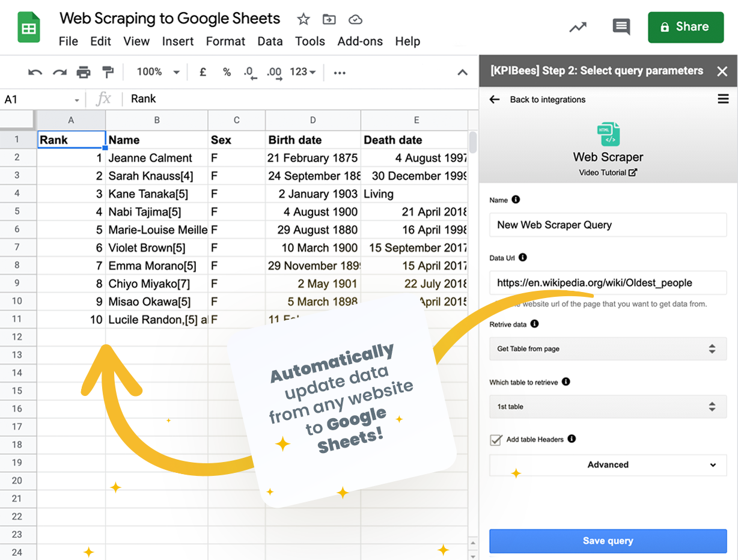The width and height of the screenshot is (738, 560).
Task: Format as percent
Action: [x=227, y=72]
